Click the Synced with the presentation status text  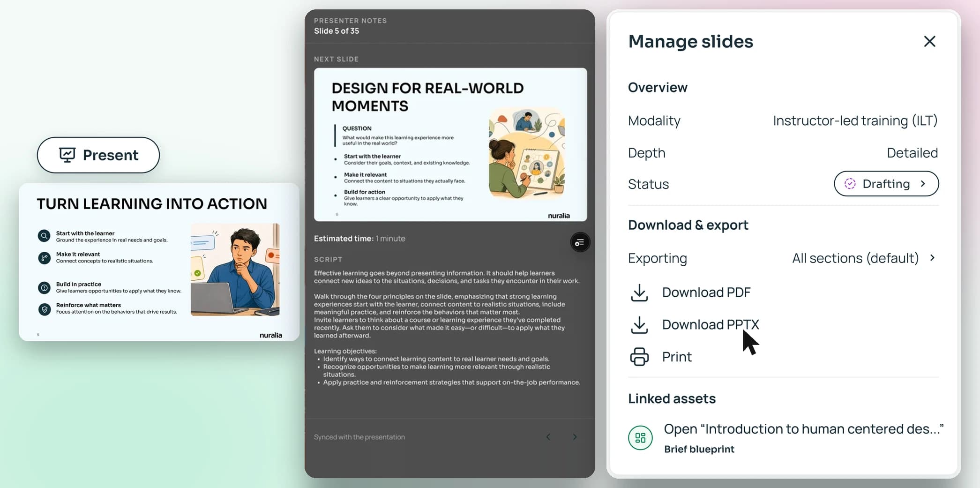359,437
